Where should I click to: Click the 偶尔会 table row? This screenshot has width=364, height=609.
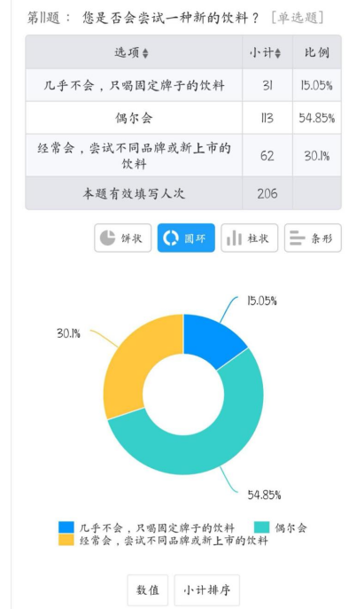[183, 118]
